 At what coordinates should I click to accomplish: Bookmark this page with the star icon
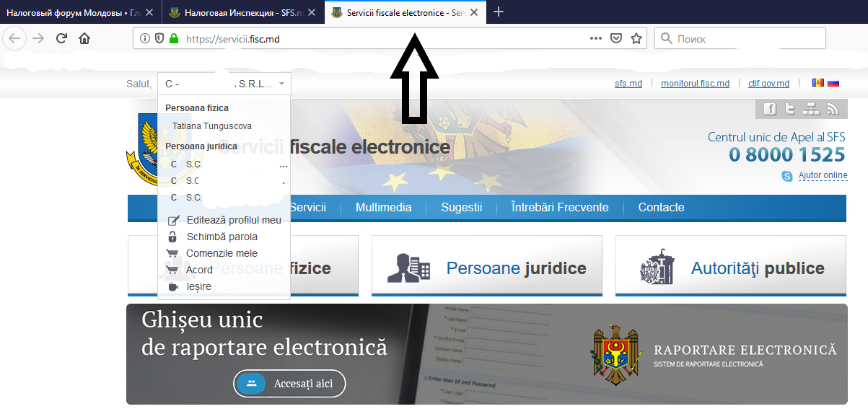tap(636, 39)
